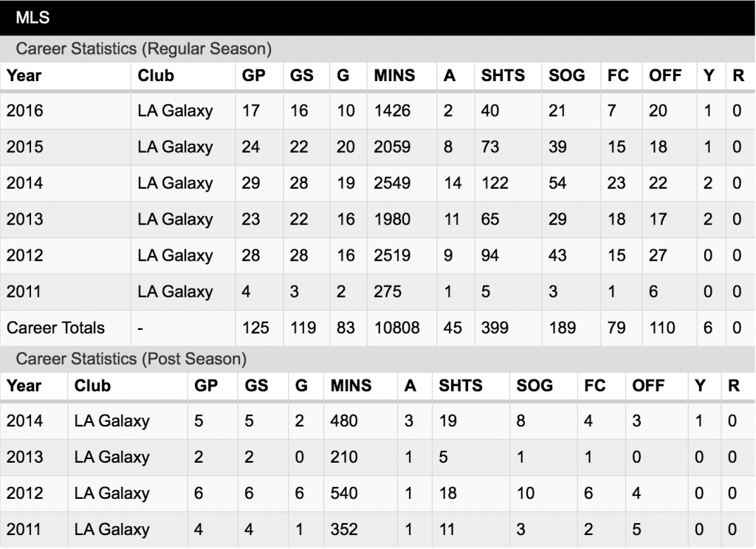Select the 2011 regular season minutes 275

coord(388,291)
